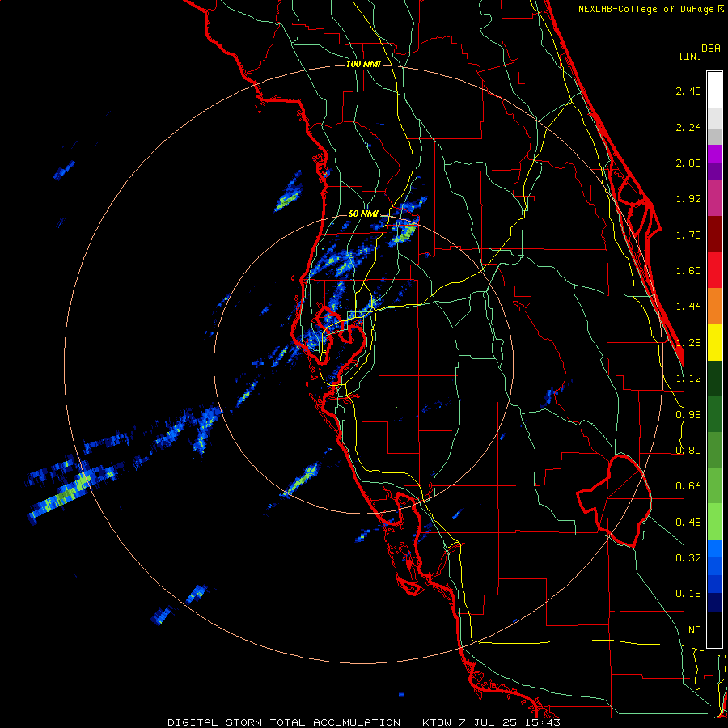Viewport: 728px width, 728px height.
Task: Select the dark purple legend swatch
Action: tap(714, 171)
